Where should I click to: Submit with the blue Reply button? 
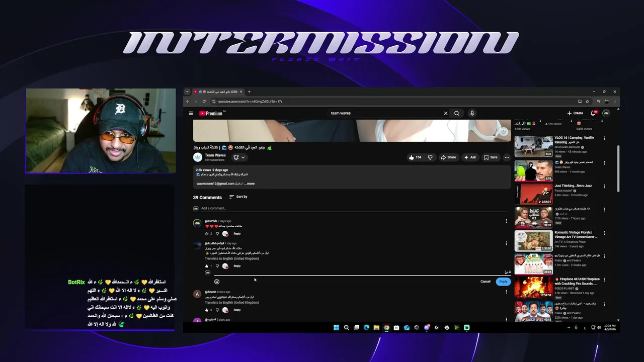[503, 282]
